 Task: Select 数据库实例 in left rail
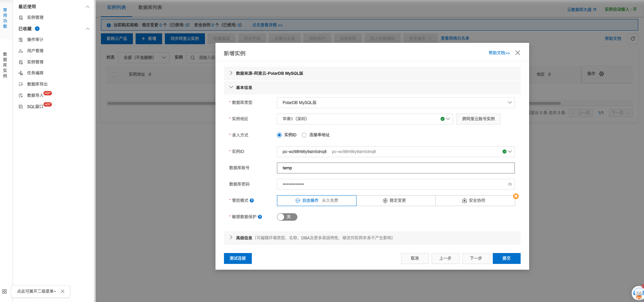[x=5, y=65]
